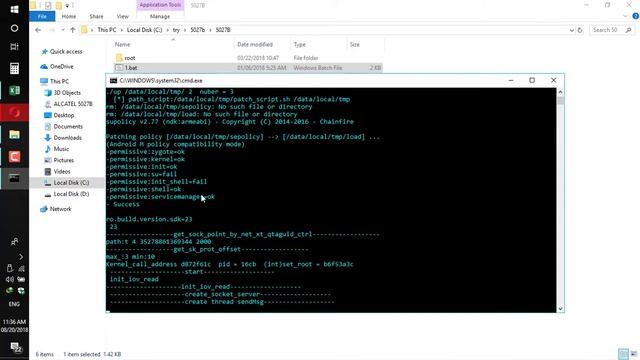Viewport: 640px width, 360px height.
Task: Go up one folder level
Action: pyautogui.click(x=73, y=30)
